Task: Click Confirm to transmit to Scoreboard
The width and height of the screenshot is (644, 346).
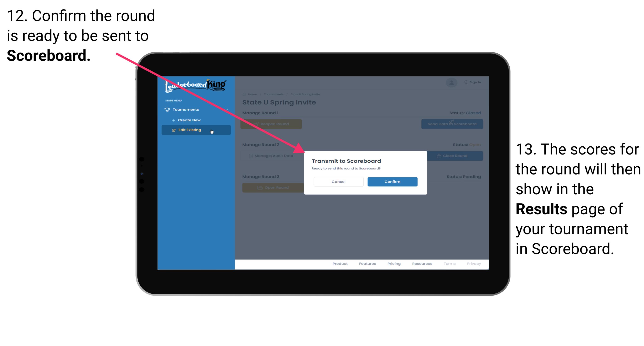Action: [x=391, y=181]
